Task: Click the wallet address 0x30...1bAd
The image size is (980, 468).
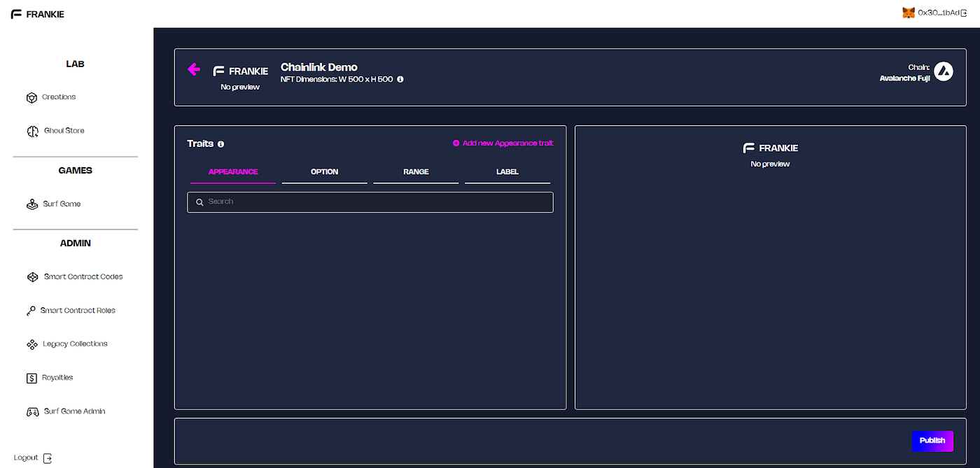Action: click(939, 13)
